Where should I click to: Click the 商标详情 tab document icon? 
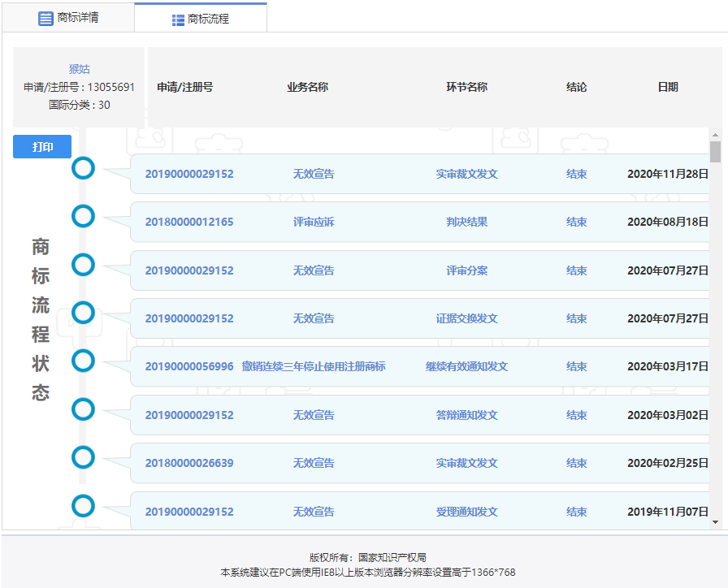(x=45, y=18)
